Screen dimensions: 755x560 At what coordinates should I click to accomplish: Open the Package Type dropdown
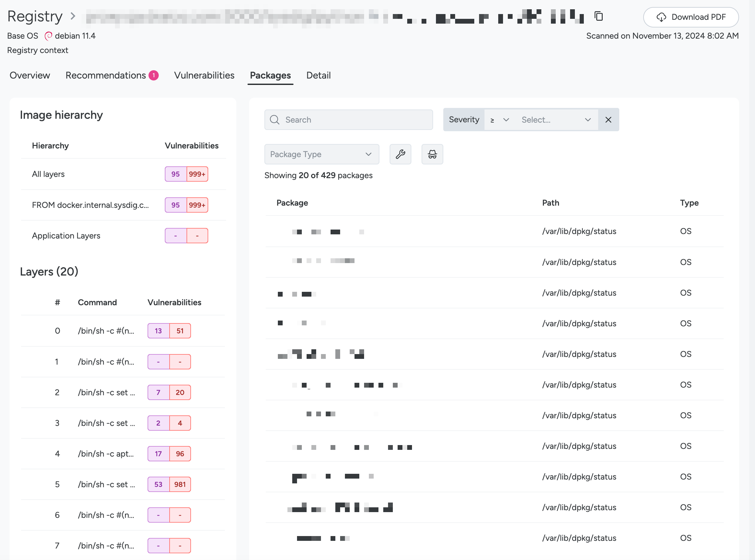click(x=322, y=154)
